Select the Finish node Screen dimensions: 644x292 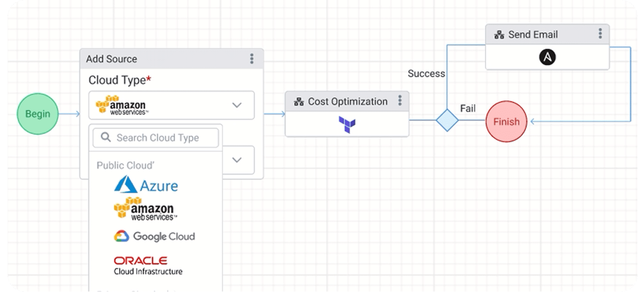(x=506, y=121)
